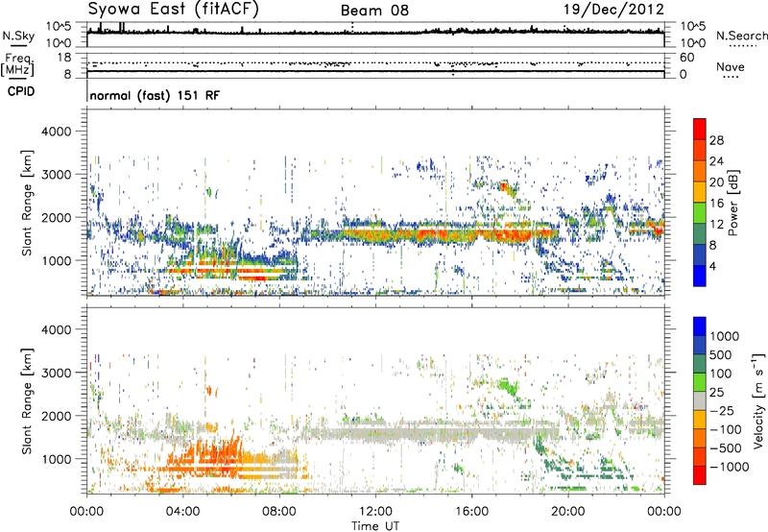Click the "20:00" time tick label
The width and height of the screenshot is (768, 532).
point(567,512)
